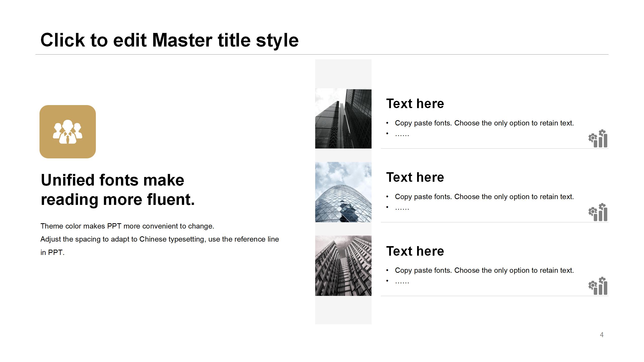644x362 pixels.
Task: Click the Unified fonts make reading heading
Action: 117,190
